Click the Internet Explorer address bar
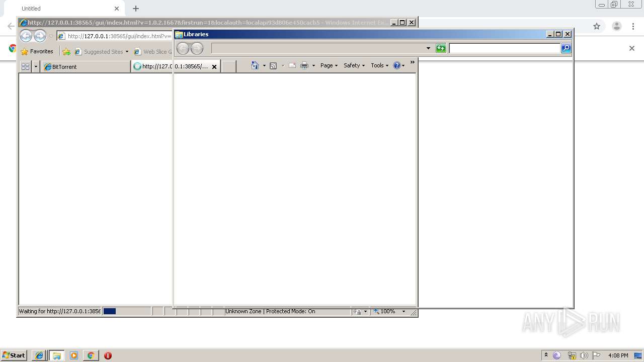644x362 pixels. pos(115,36)
